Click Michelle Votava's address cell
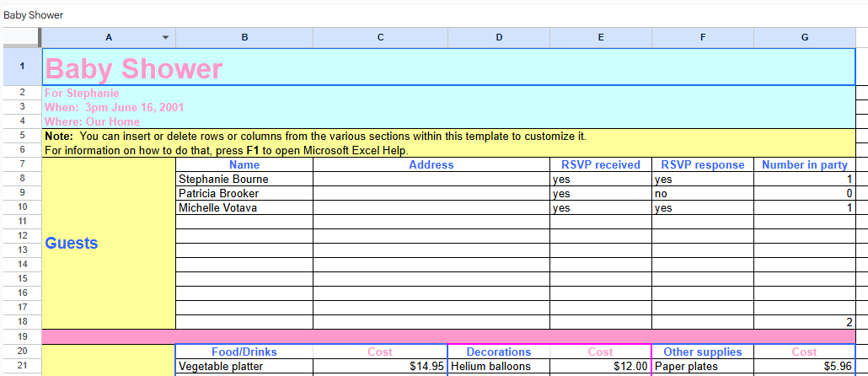Screen dimensions: 868x376 pyautogui.click(x=431, y=208)
